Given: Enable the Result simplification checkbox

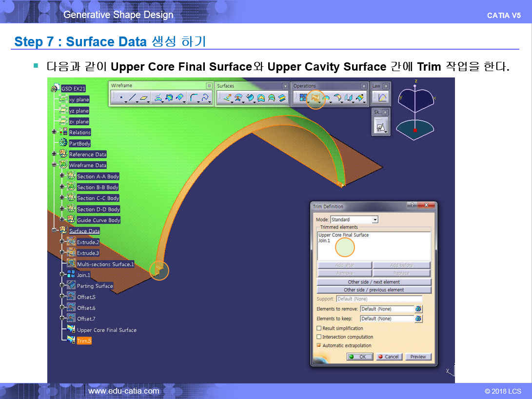Looking at the screenshot, I should pos(319,328).
